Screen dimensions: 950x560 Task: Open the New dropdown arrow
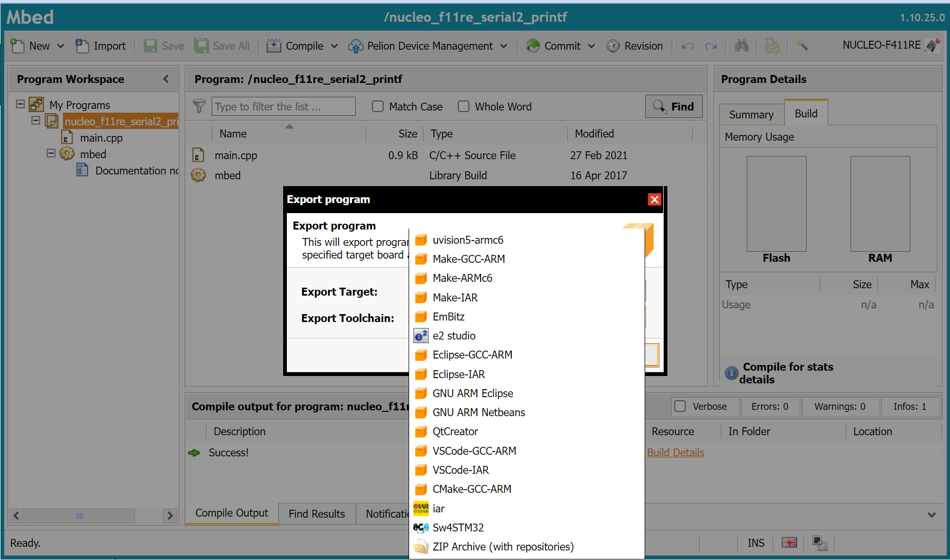[x=61, y=46]
